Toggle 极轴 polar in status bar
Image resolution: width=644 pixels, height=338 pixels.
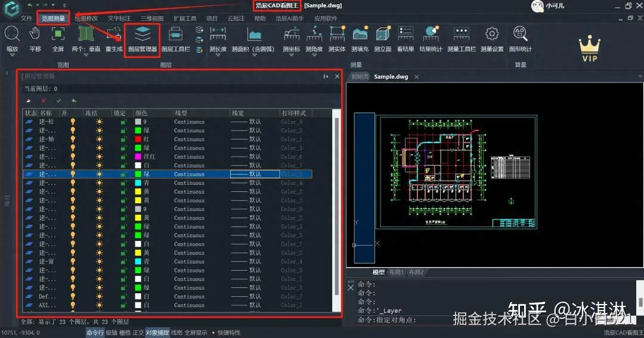pyautogui.click(x=112, y=333)
